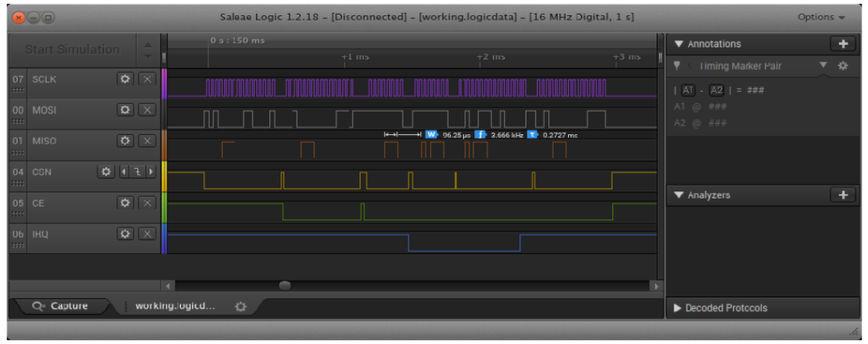
Task: Click scrollbar left arrow
Action: (168, 286)
